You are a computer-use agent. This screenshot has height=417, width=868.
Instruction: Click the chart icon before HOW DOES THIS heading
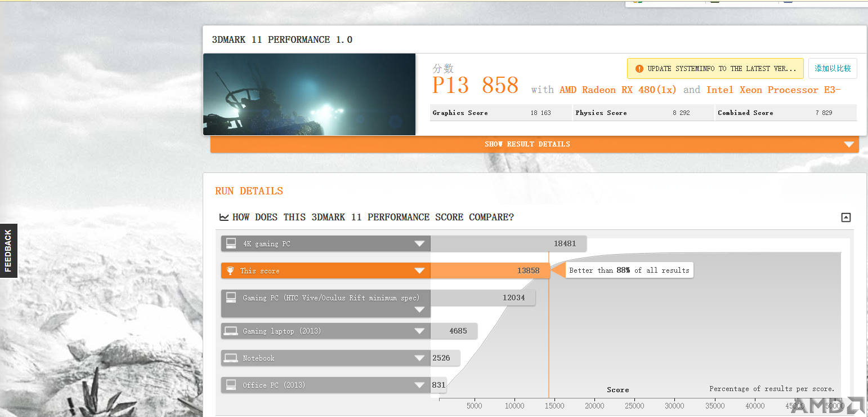(224, 217)
